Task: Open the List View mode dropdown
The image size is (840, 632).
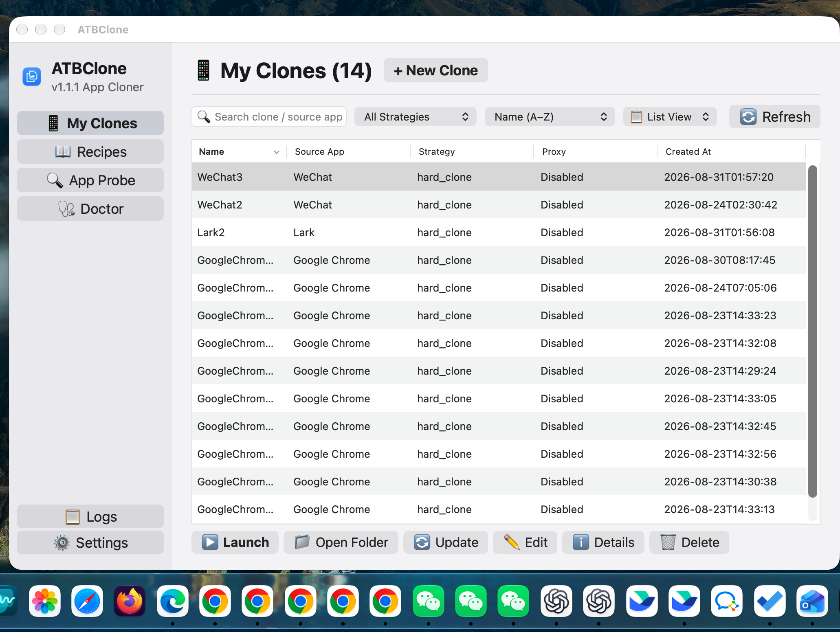Action: pyautogui.click(x=670, y=117)
